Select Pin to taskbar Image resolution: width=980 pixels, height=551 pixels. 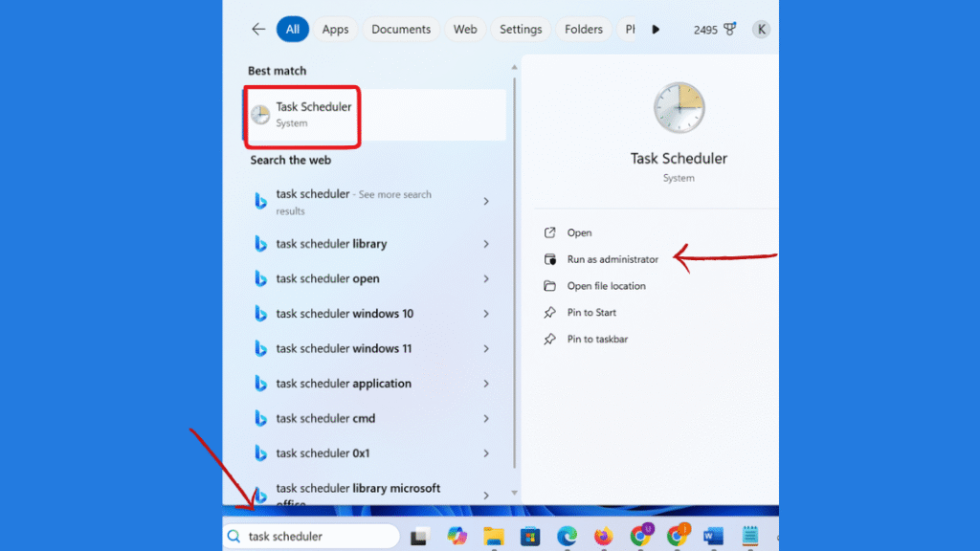(x=597, y=339)
